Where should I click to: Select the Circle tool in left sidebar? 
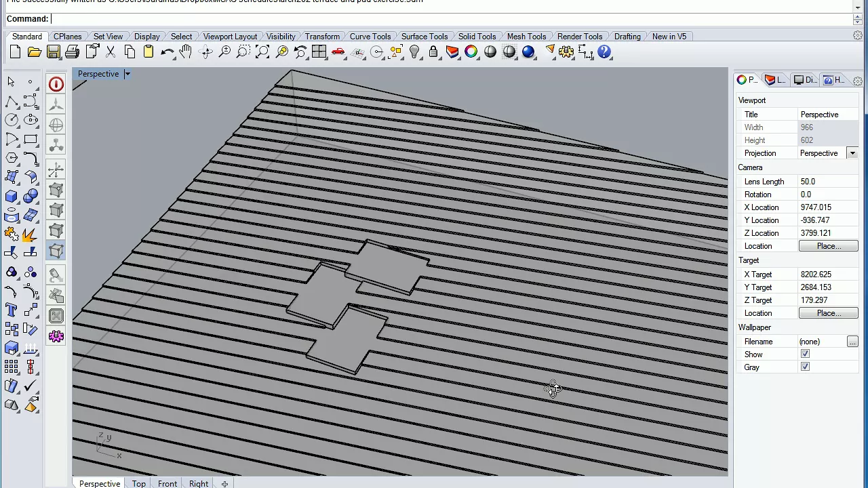point(12,121)
